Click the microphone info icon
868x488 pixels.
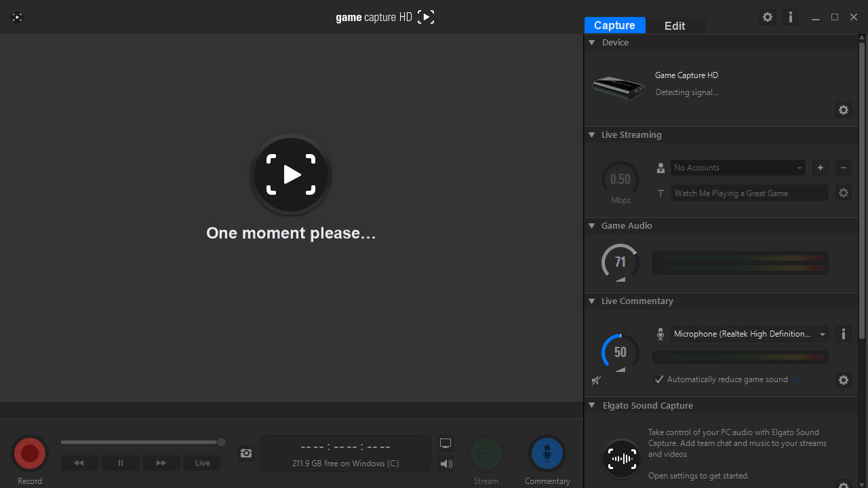[x=844, y=334]
